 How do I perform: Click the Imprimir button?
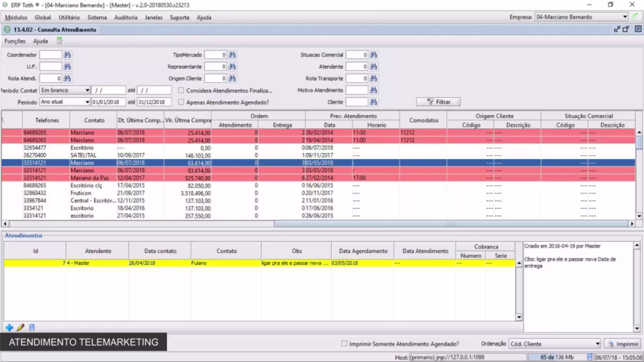[x=622, y=344]
